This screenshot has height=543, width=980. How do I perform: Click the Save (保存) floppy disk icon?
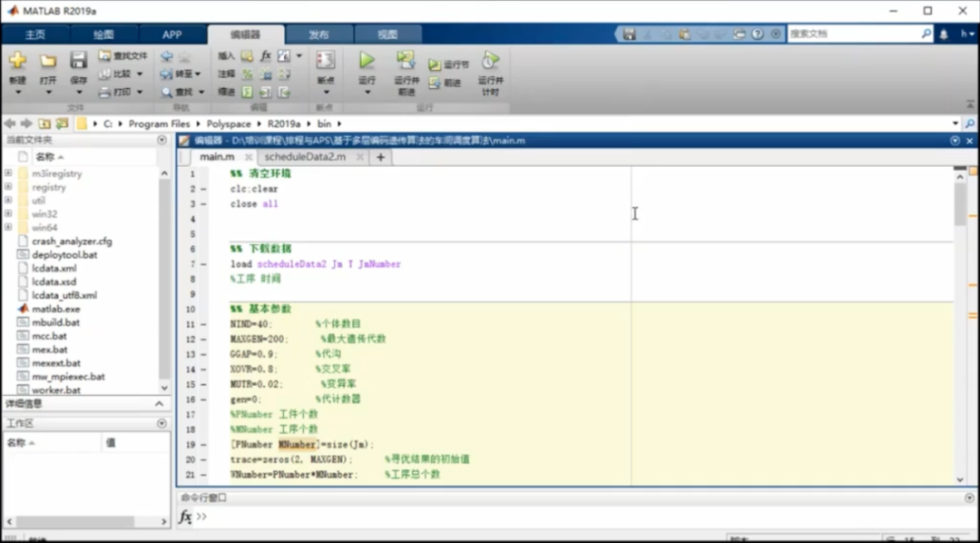tap(79, 61)
